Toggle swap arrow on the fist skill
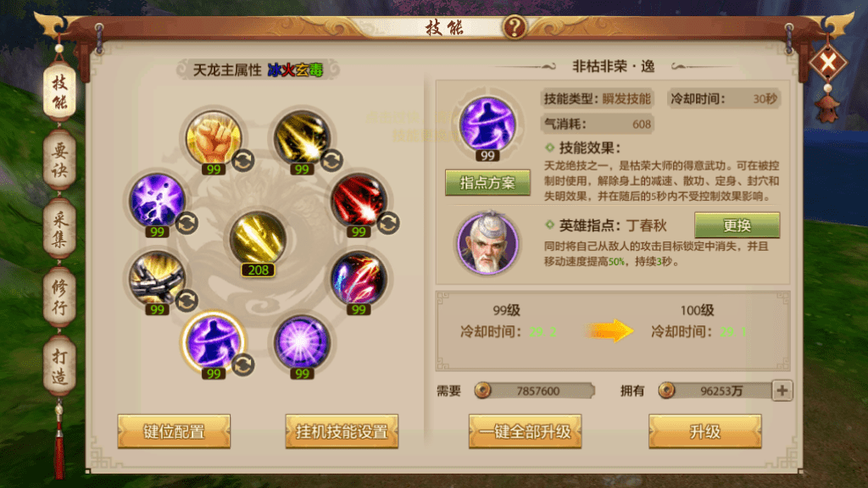 (x=242, y=161)
